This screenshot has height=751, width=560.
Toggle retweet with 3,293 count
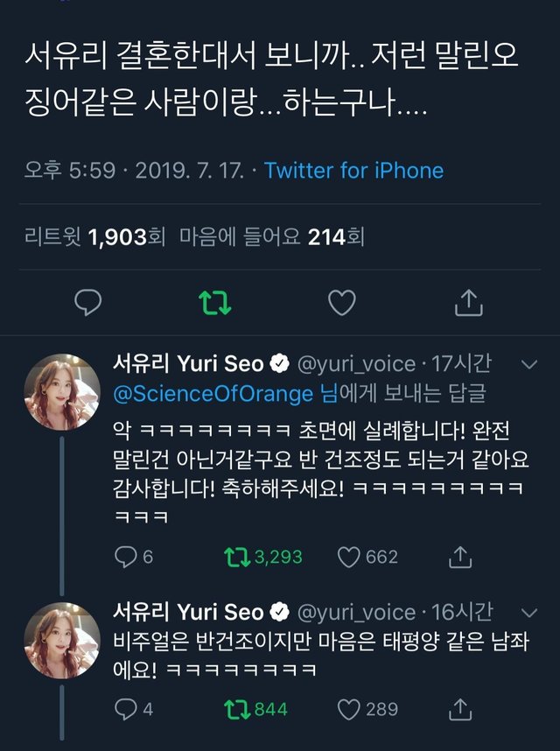click(236, 557)
